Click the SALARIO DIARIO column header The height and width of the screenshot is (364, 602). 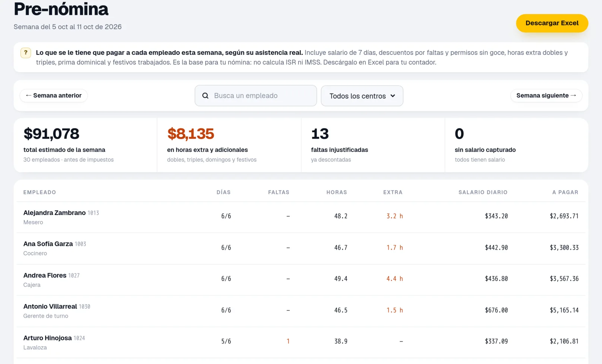pos(483,192)
